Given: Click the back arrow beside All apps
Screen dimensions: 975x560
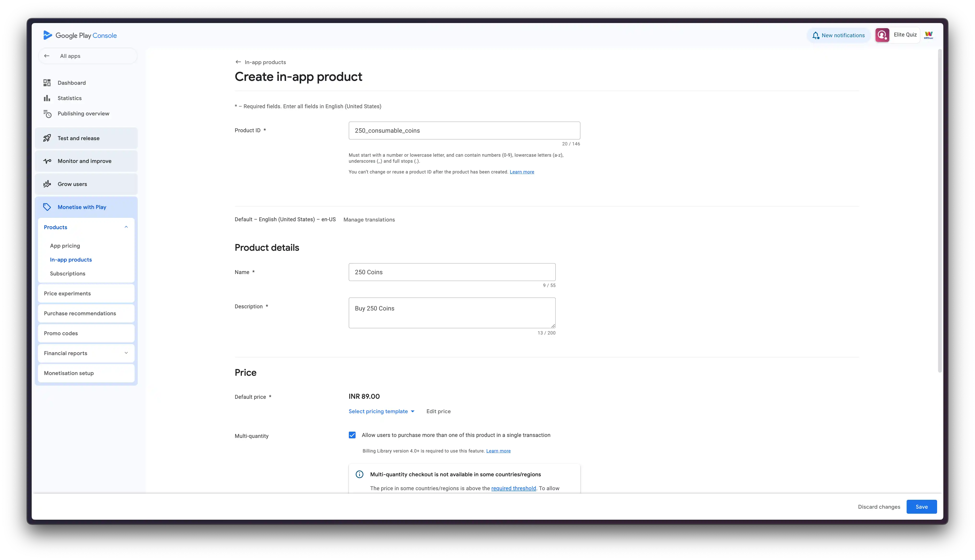Looking at the screenshot, I should [x=47, y=56].
